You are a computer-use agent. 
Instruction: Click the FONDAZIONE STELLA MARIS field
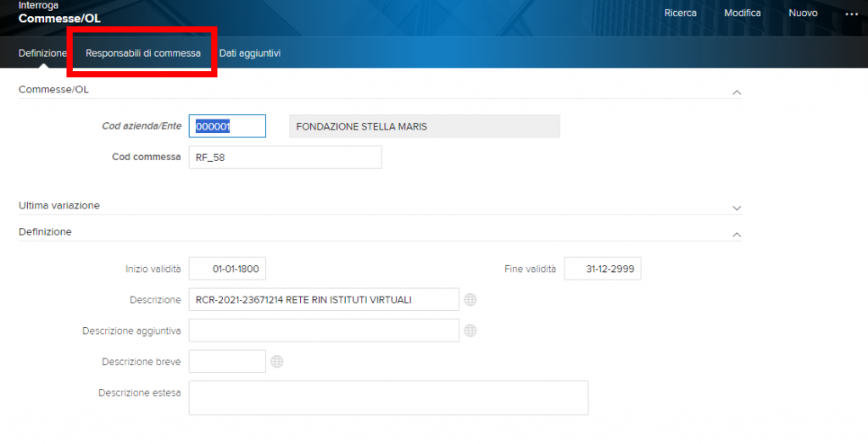pyautogui.click(x=424, y=126)
